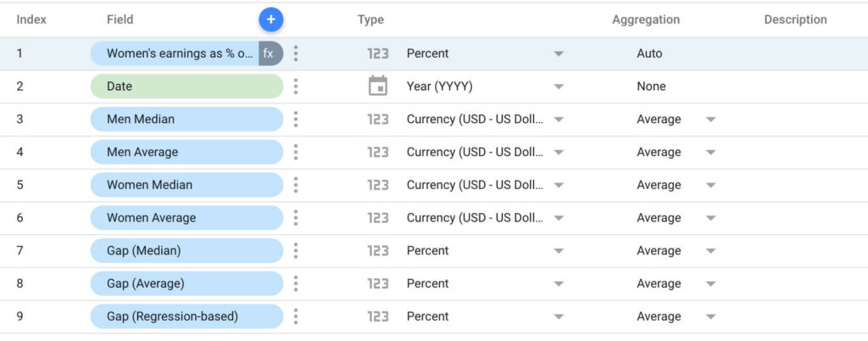Viewport: 868px width, 341px height.
Task: Open the Year (YYYY) type dropdown
Action: point(559,87)
